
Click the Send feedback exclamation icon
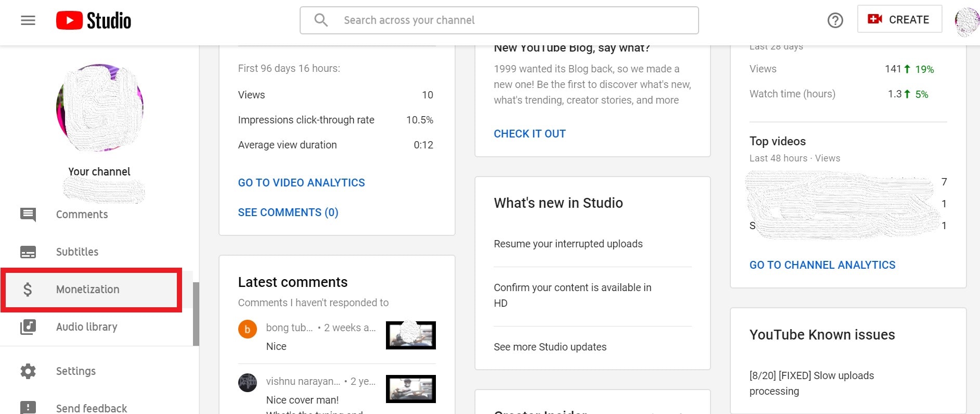28,408
